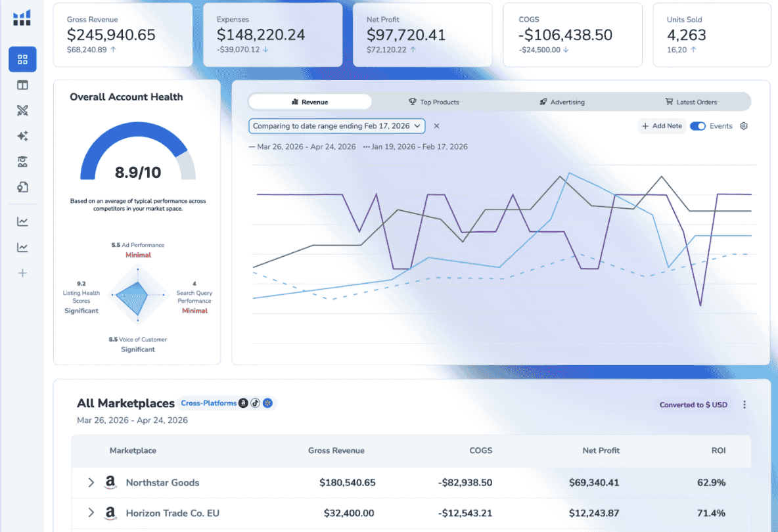Click the Expenses $148,220.24 value
This screenshot has width=778, height=532.
261,35
